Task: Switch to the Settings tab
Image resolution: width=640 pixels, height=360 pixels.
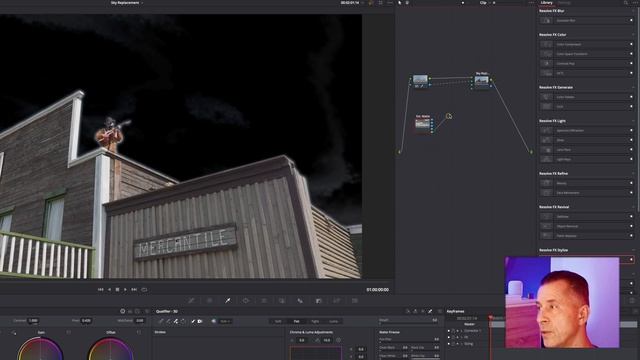Action: 564,3
